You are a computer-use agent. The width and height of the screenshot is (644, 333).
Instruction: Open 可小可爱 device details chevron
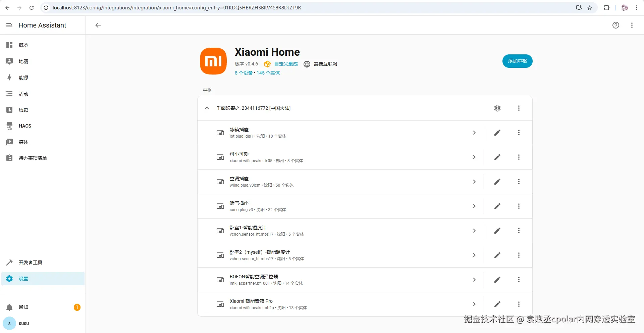pos(474,157)
